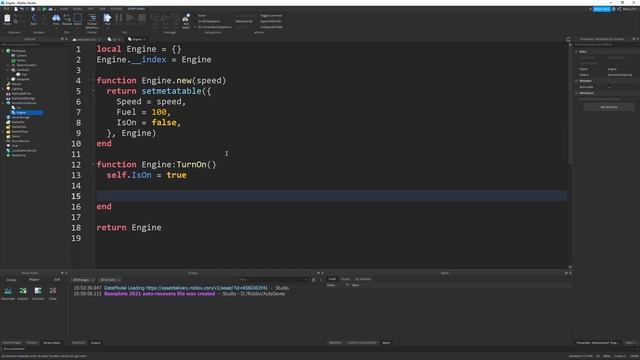Click the Back navigation arrow
The width and height of the screenshot is (640, 360).
coord(34,18)
